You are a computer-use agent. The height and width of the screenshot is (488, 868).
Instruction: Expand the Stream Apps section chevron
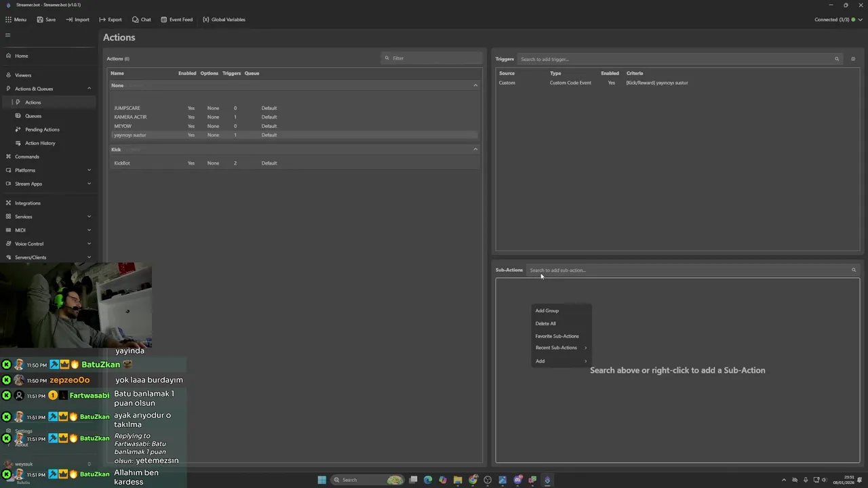pyautogui.click(x=89, y=184)
